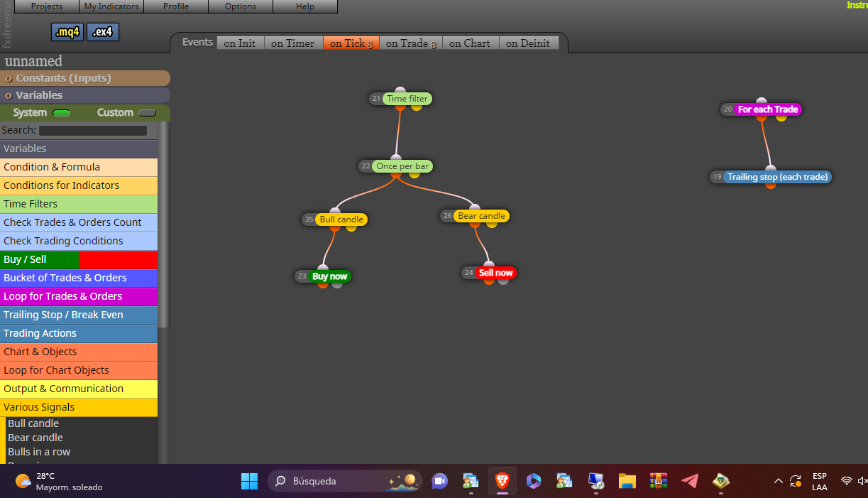Click the yellow output connector of Bull candle
Image resolution: width=868 pixels, height=498 pixels.
351,227
